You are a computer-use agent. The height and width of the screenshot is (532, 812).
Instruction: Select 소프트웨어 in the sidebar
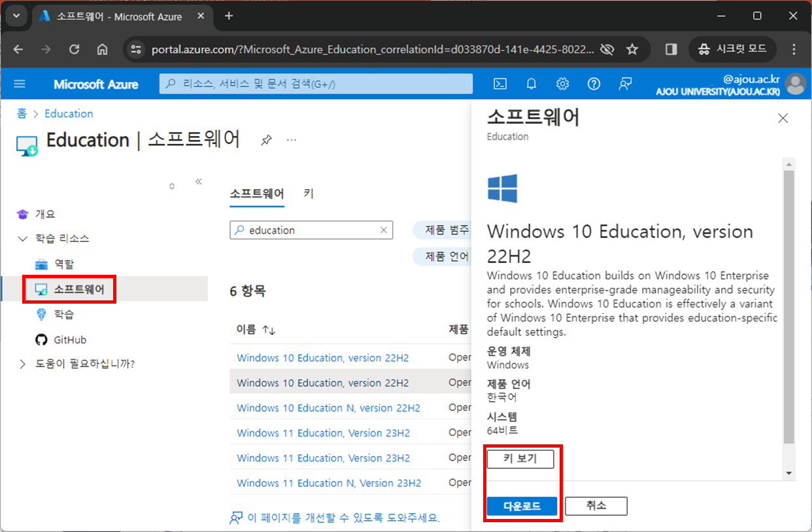coord(78,289)
